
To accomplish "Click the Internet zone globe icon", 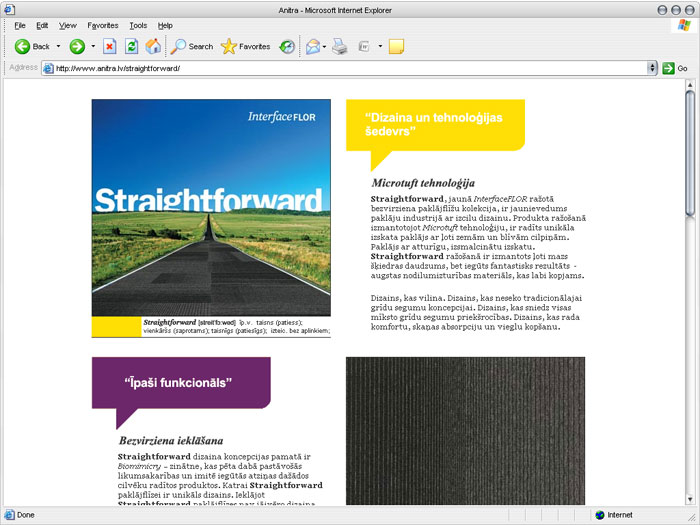I will [600, 515].
